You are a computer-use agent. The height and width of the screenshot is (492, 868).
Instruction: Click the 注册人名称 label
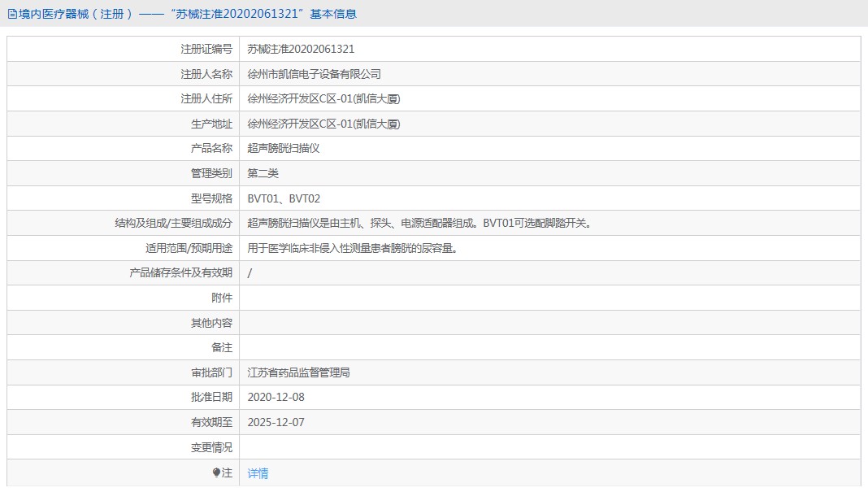tap(206, 74)
